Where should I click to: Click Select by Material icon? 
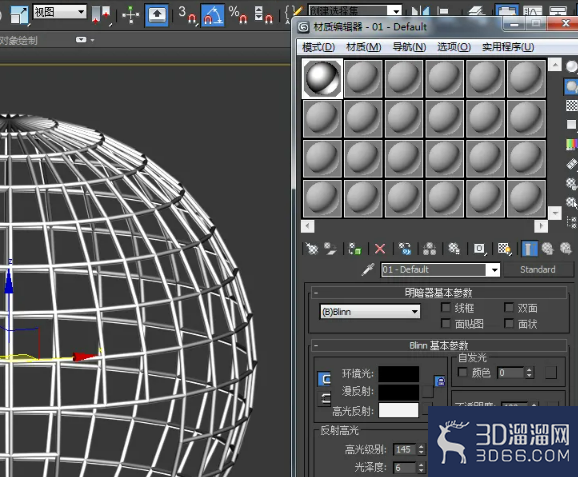tap(571, 202)
